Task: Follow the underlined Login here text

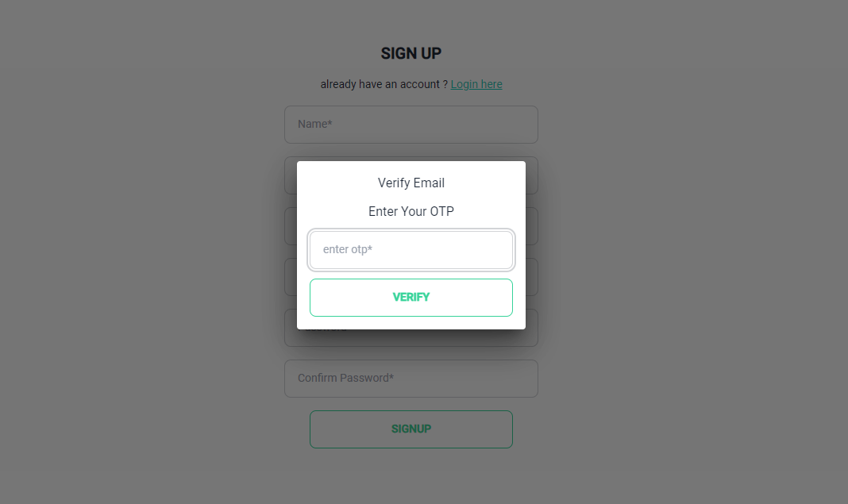Action: pyautogui.click(x=476, y=84)
